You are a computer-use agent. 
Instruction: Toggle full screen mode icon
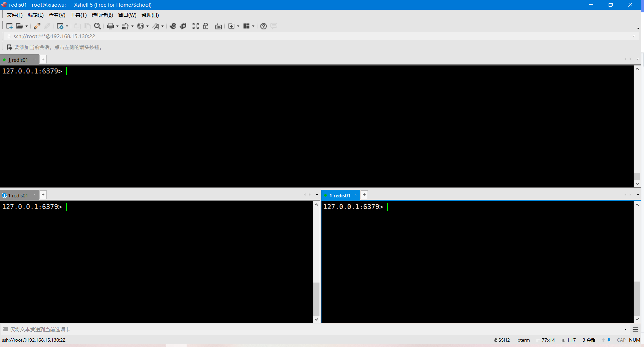click(x=196, y=26)
